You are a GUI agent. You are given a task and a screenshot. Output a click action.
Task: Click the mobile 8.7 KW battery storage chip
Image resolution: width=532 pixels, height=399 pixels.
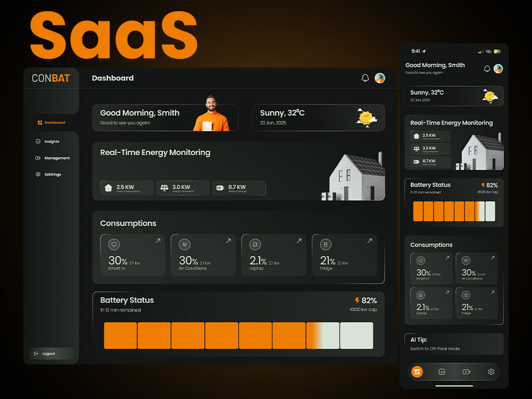(430, 162)
